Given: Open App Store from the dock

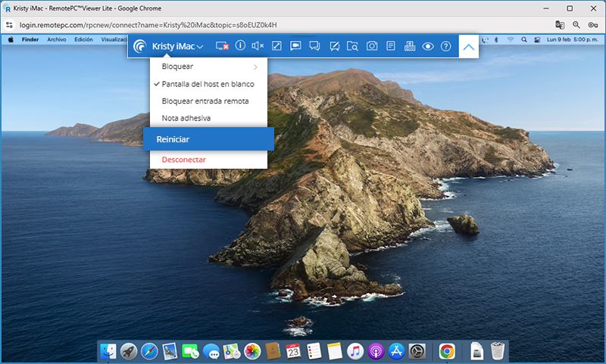Looking at the screenshot, I should (396, 351).
